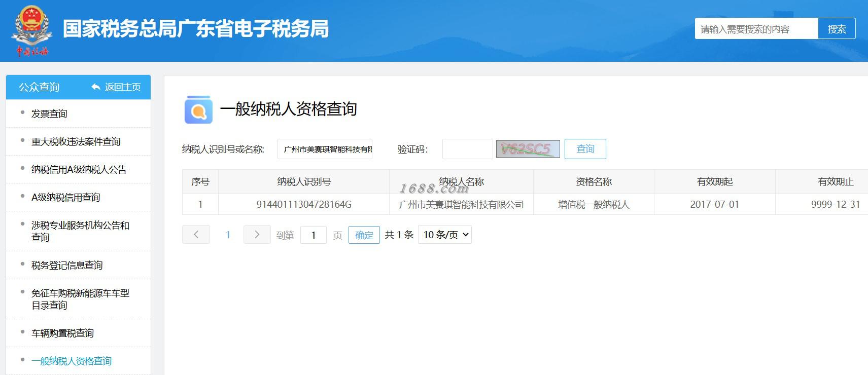This screenshot has height=375, width=868.
Task: Click the 确定 page jump button
Action: (x=364, y=235)
